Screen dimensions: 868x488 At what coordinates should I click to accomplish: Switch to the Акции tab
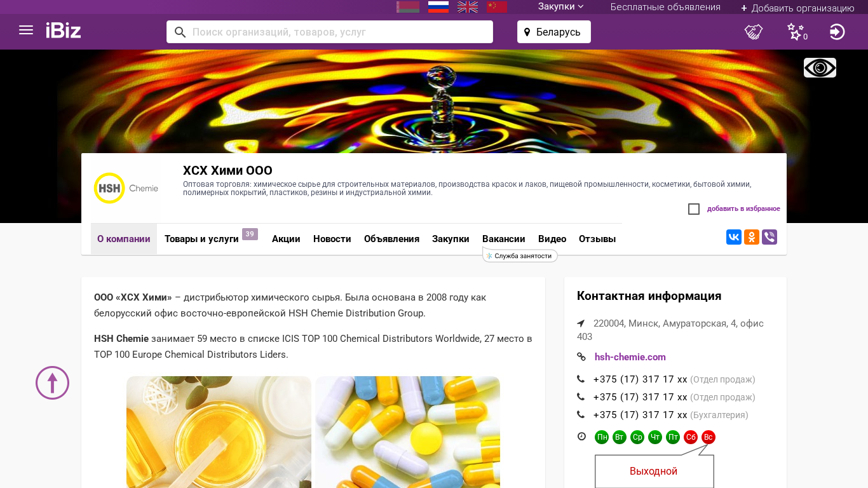(286, 239)
